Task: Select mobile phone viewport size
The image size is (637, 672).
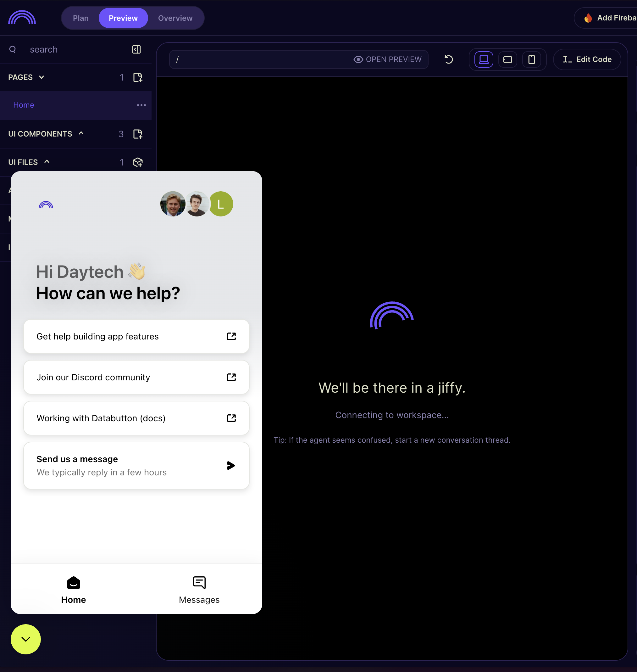Action: point(531,59)
